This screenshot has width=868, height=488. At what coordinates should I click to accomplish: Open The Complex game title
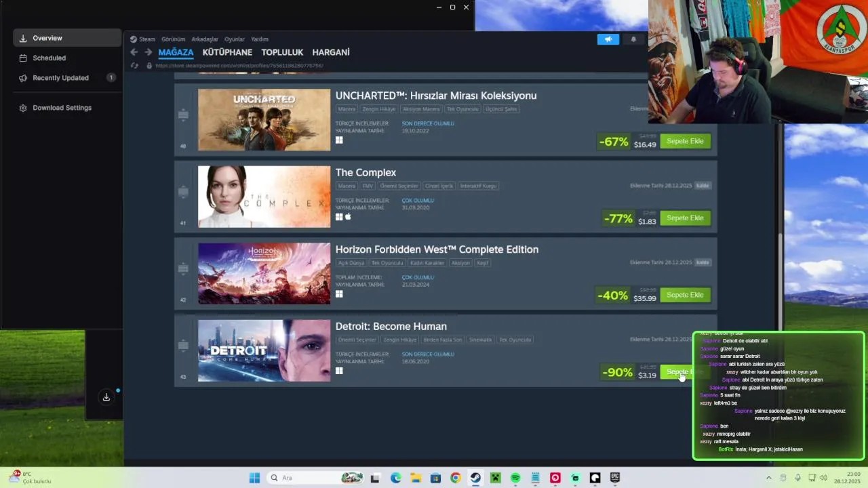[366, 173]
